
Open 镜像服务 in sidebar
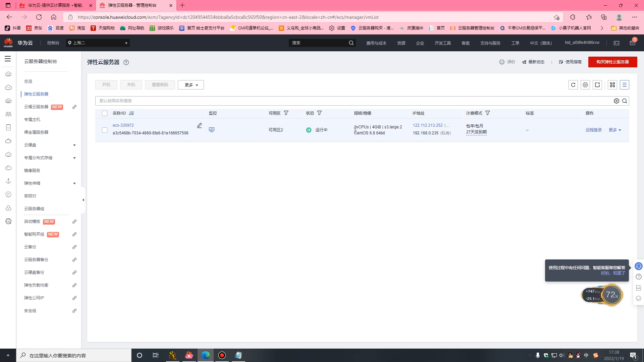(x=32, y=171)
